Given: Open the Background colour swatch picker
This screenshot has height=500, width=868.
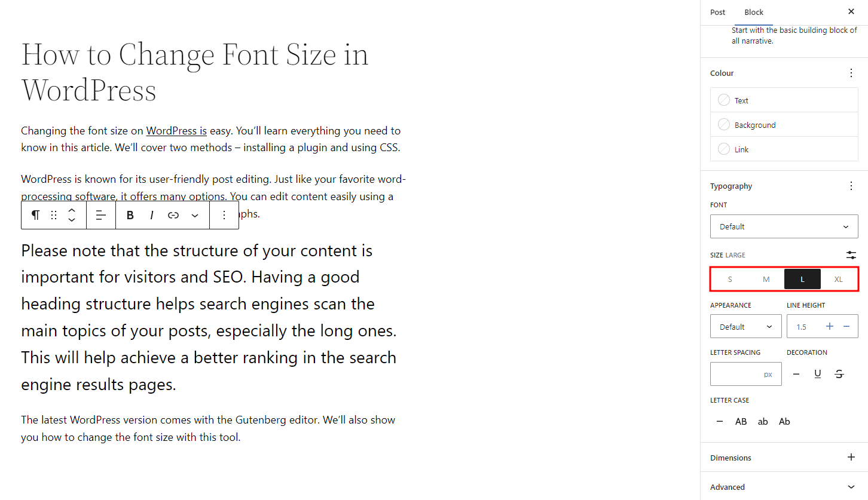Looking at the screenshot, I should [x=754, y=125].
